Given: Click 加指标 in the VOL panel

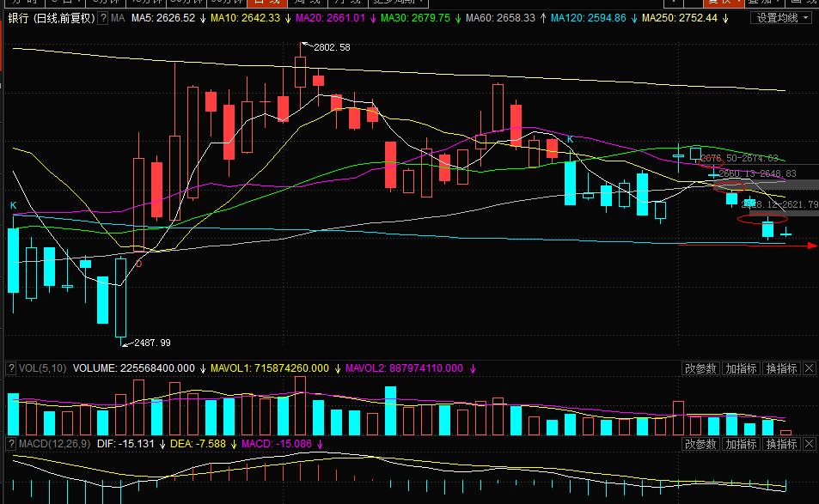Looking at the screenshot, I should [741, 368].
